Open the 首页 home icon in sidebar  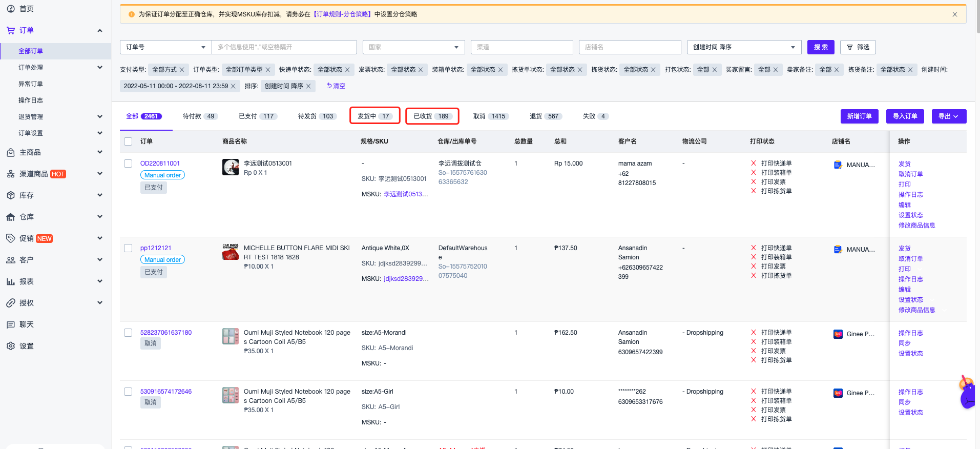11,9
